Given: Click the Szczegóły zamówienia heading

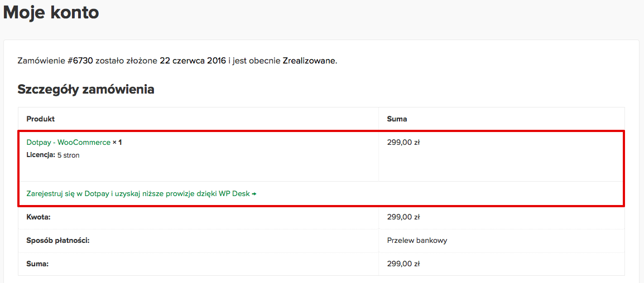Looking at the screenshot, I should tap(86, 89).
